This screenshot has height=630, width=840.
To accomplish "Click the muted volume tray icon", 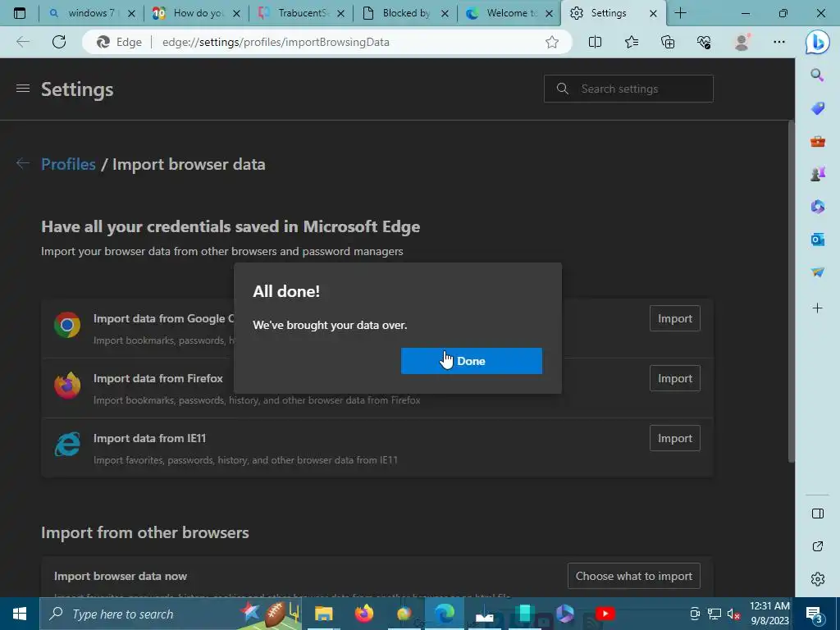I will (733, 614).
